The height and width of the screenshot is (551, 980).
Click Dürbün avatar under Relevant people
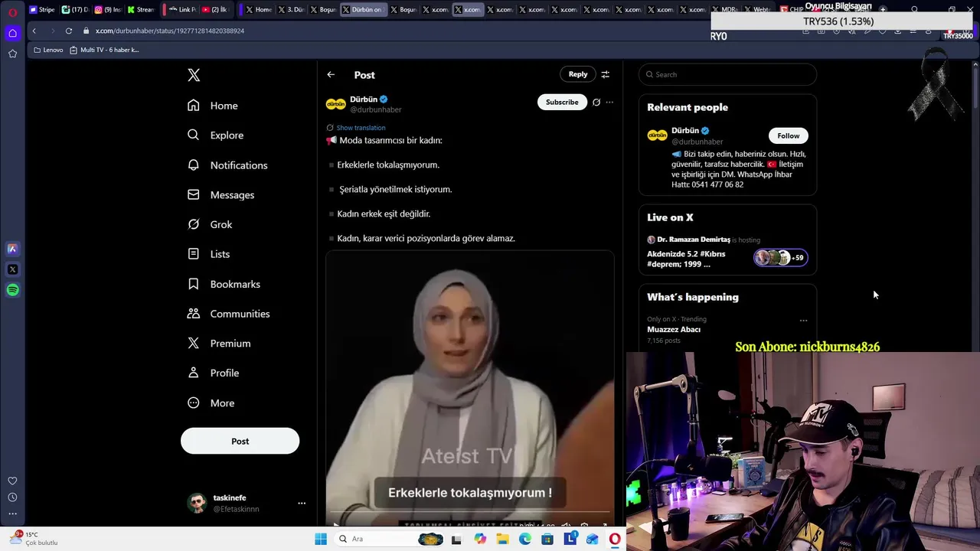657,135
